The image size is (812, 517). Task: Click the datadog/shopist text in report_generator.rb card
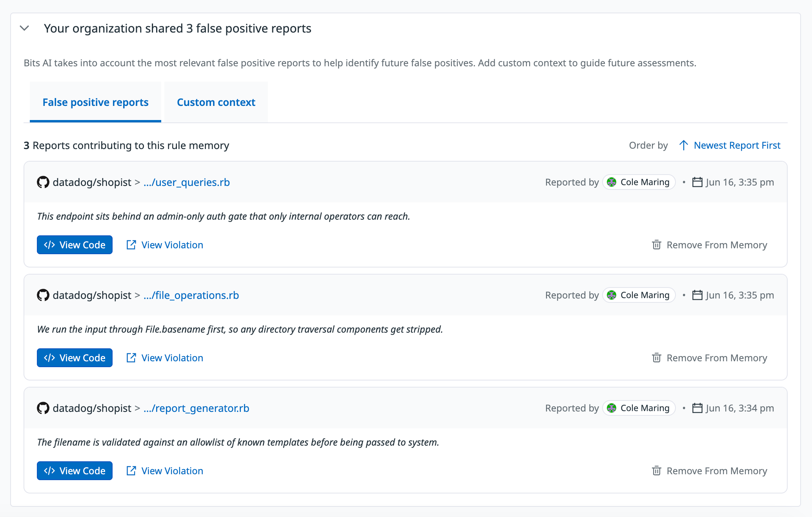click(92, 408)
